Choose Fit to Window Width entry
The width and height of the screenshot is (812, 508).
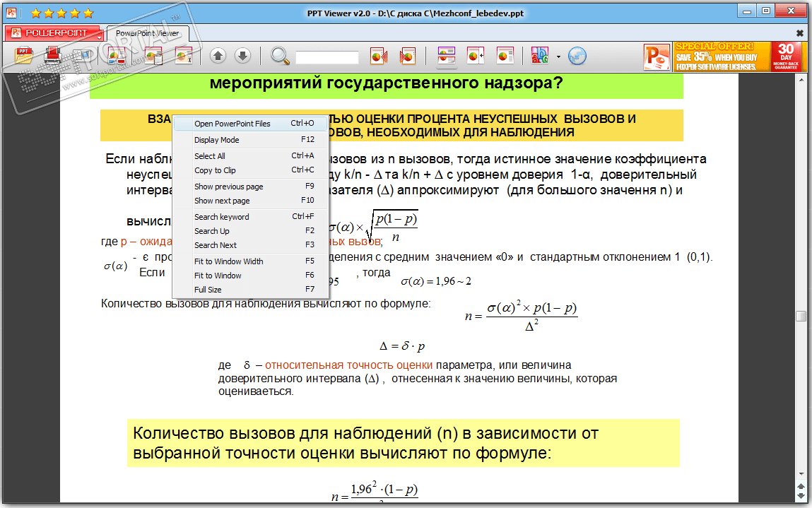coord(251,261)
